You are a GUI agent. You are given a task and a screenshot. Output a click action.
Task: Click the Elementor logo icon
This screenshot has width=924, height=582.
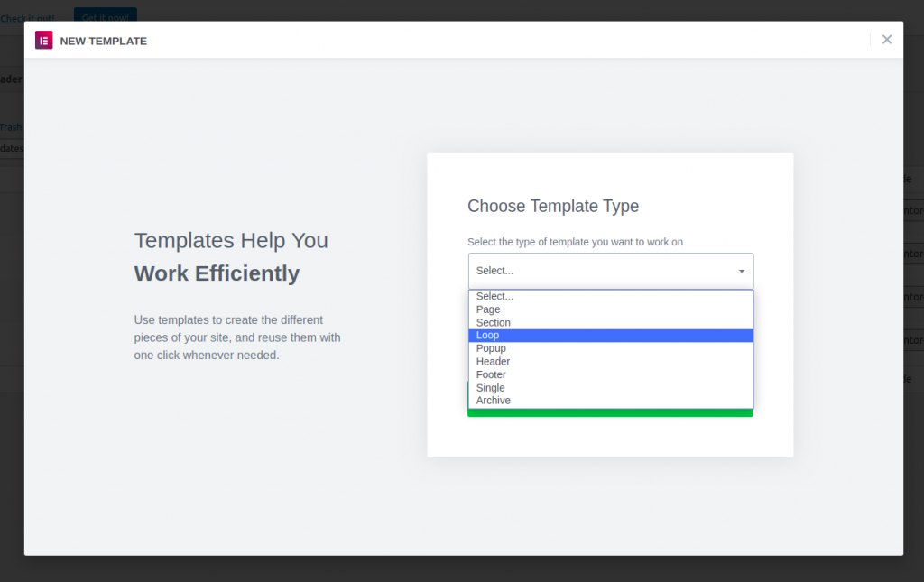[43, 41]
